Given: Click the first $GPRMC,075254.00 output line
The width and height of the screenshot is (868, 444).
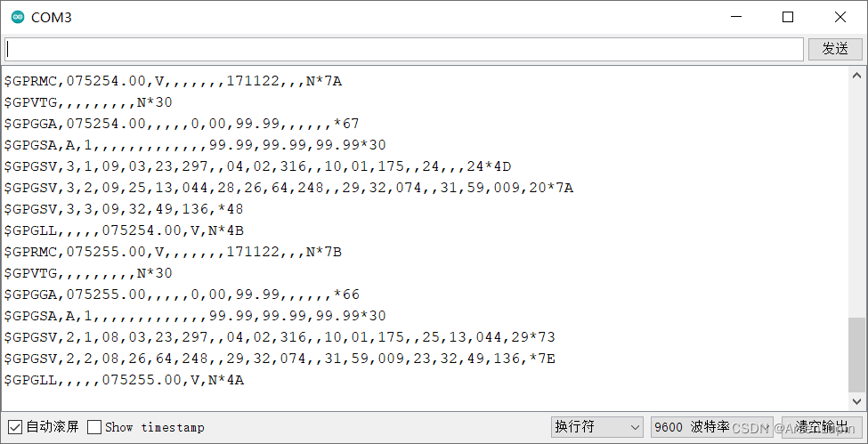Looking at the screenshot, I should tap(174, 81).
